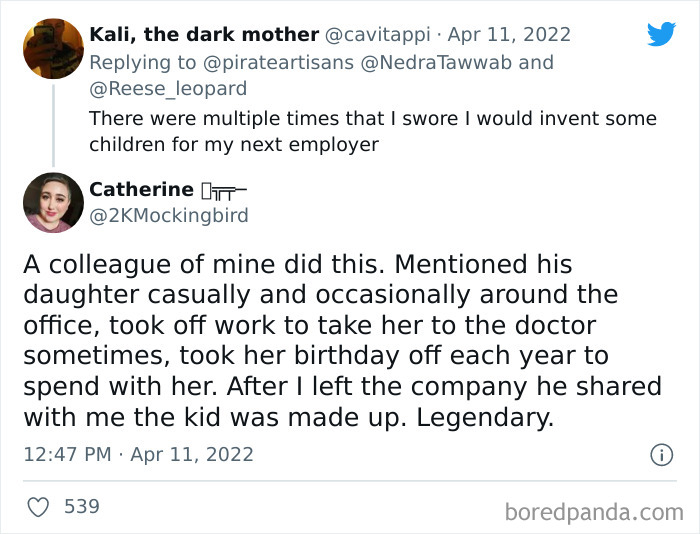Click the 539 likes count
The height and width of the screenshot is (534, 700).
(x=82, y=507)
